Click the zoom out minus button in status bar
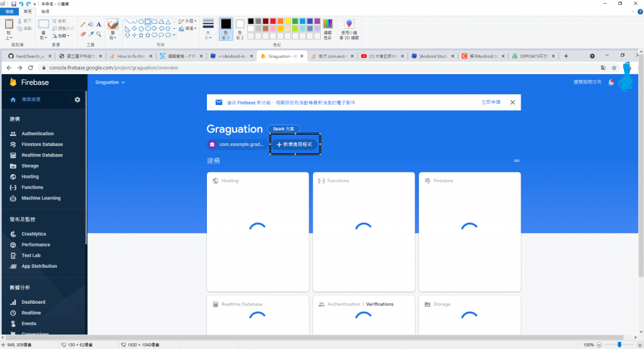The height and width of the screenshot is (349, 644). 599,345
